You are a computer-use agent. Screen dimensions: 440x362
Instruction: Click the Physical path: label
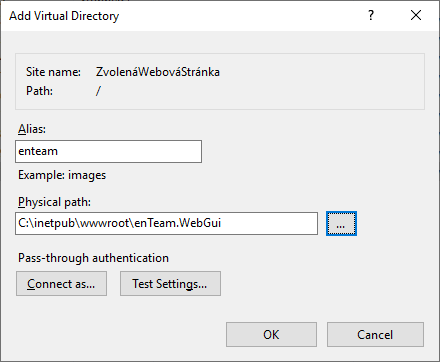[x=54, y=202]
